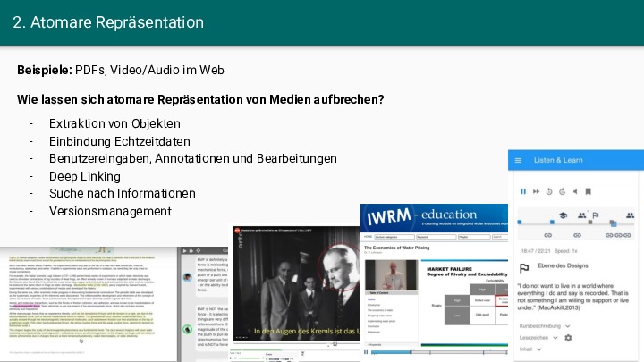Viewport: 644px width, 362px height.
Task: Add a bookmark with the bookmark icon
Action: [x=588, y=191]
